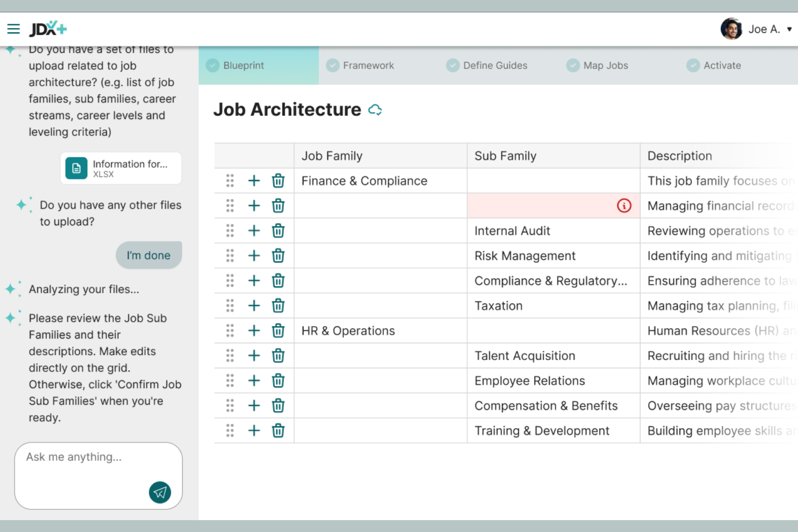
Task: Go to the Map Jobs step
Action: click(x=597, y=65)
